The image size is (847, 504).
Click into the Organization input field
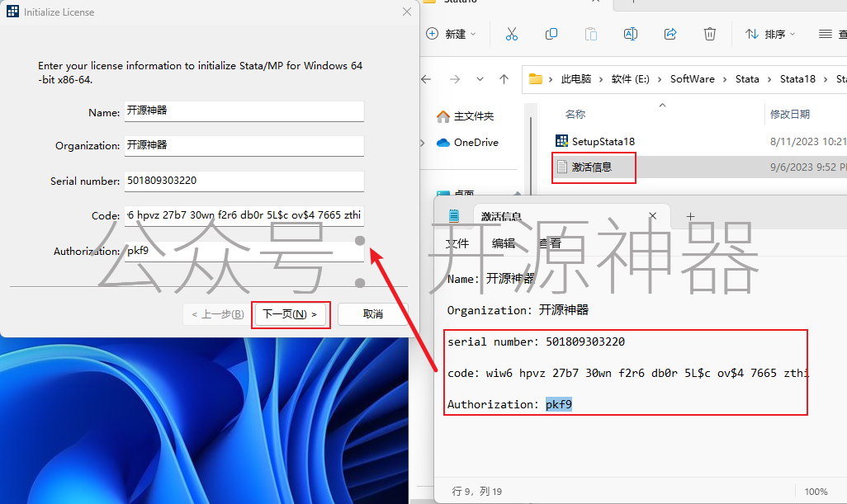coord(244,146)
